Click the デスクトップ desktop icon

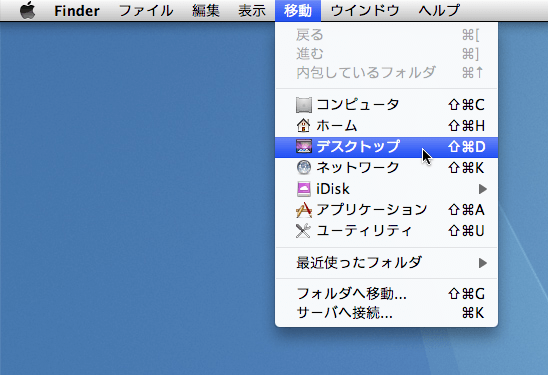(304, 147)
